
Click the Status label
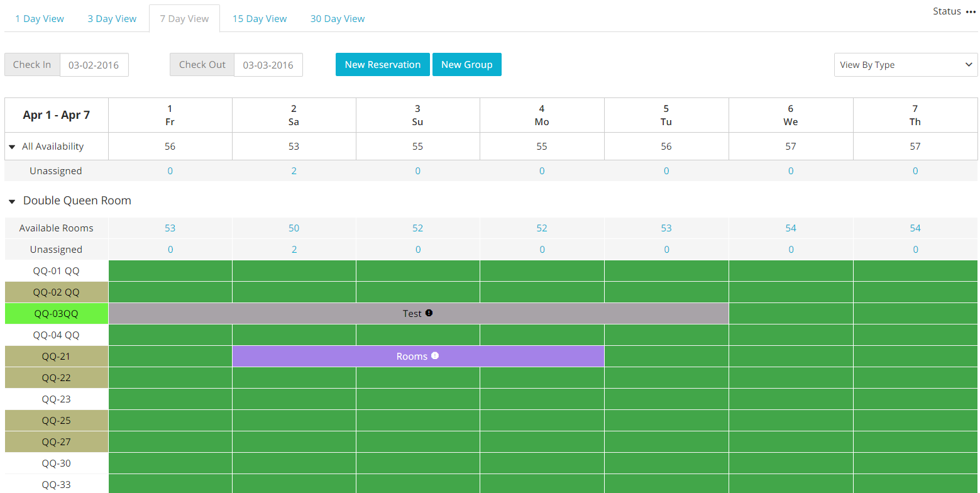point(947,11)
